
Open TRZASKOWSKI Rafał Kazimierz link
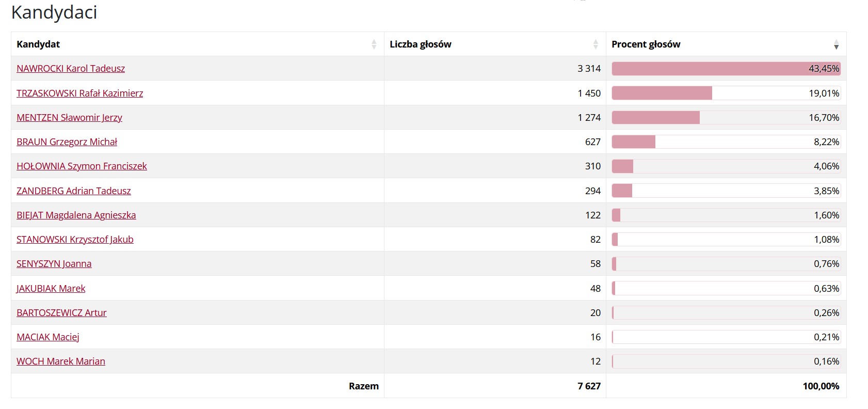tap(80, 93)
